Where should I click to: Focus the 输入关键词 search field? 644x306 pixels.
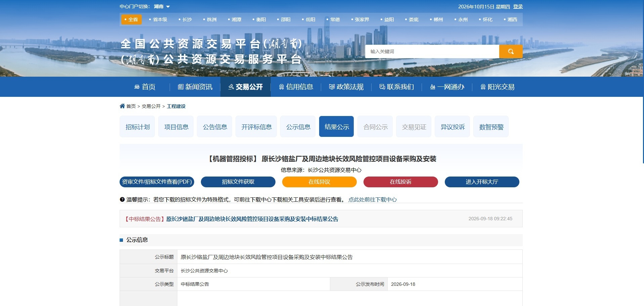(432, 51)
